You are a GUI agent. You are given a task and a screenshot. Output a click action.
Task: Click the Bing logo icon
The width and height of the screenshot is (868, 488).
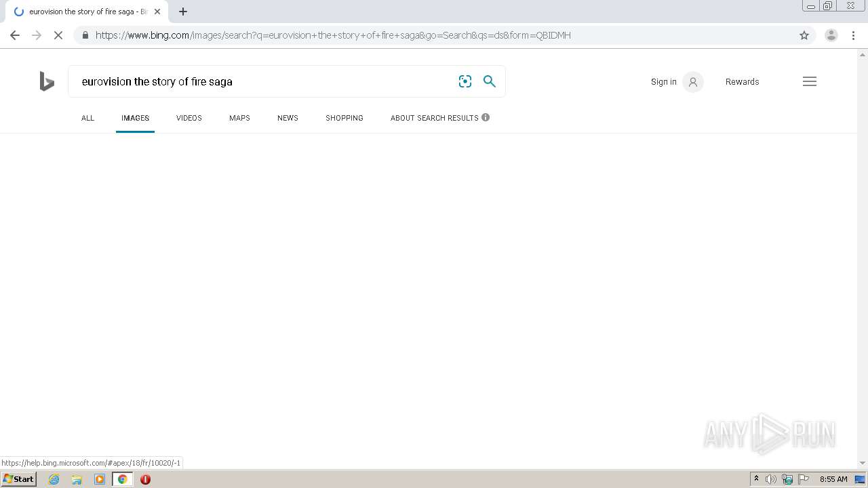[x=47, y=81]
